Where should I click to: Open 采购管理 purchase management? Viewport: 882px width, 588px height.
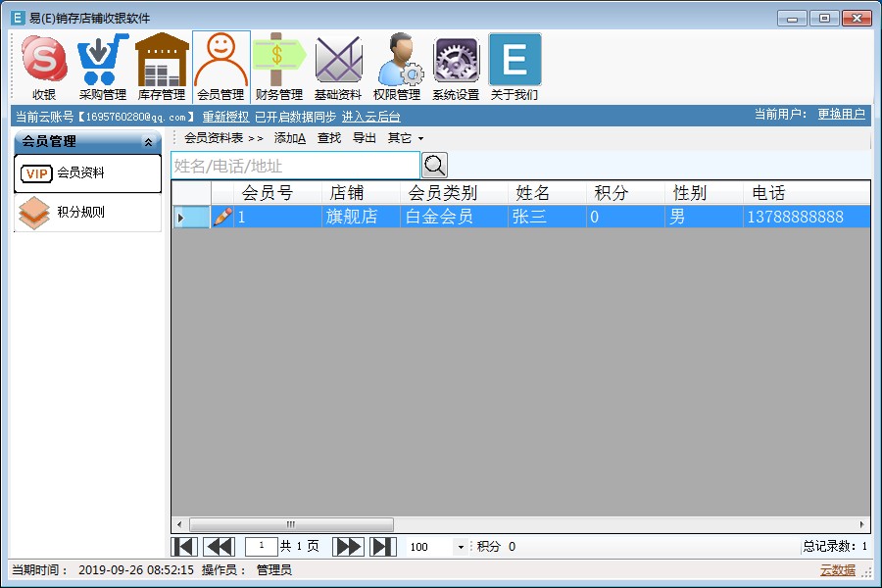point(103,67)
